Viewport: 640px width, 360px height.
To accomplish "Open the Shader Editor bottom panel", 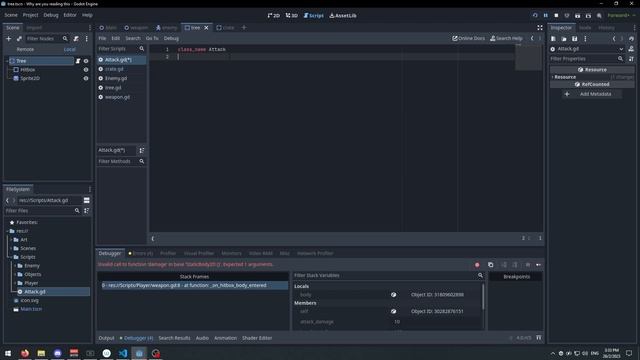I will [257, 338].
